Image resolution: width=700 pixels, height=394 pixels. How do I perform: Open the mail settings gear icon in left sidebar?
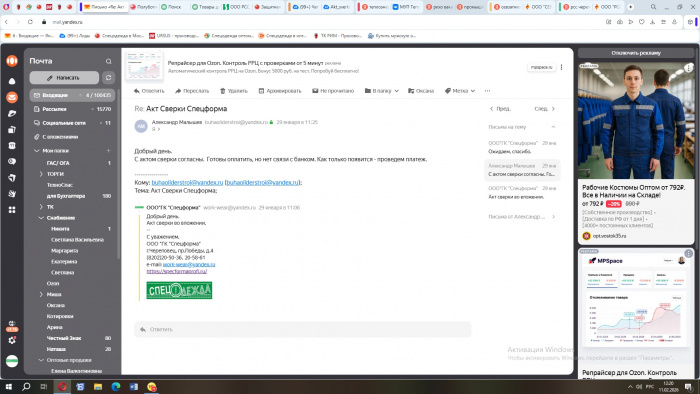12,340
